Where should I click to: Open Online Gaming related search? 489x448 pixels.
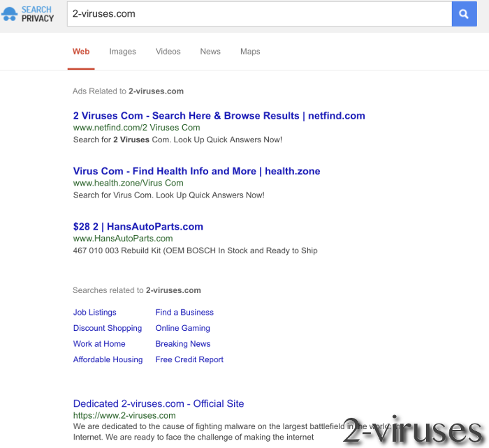pos(183,329)
